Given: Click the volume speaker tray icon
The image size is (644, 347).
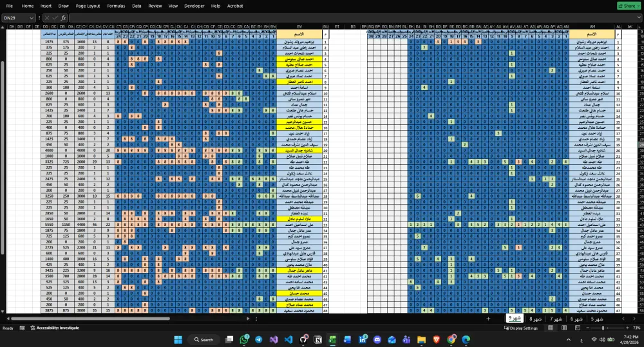Looking at the screenshot, I should tap(602, 340).
